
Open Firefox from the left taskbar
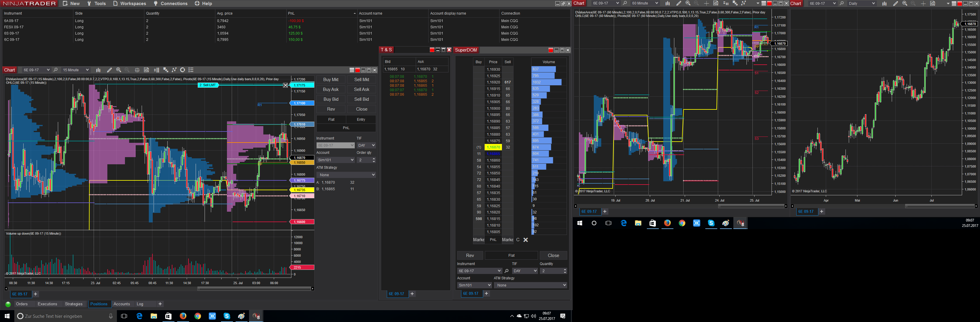point(183,316)
